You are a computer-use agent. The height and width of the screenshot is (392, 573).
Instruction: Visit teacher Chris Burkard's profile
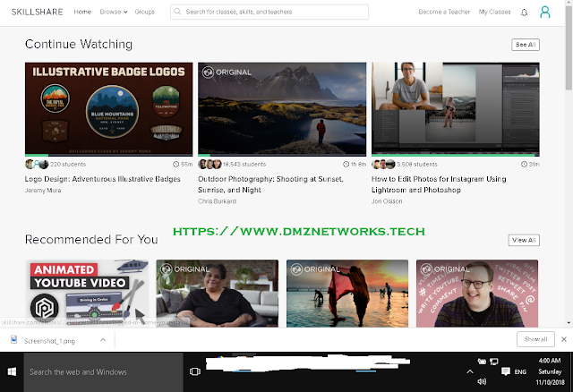(x=217, y=201)
